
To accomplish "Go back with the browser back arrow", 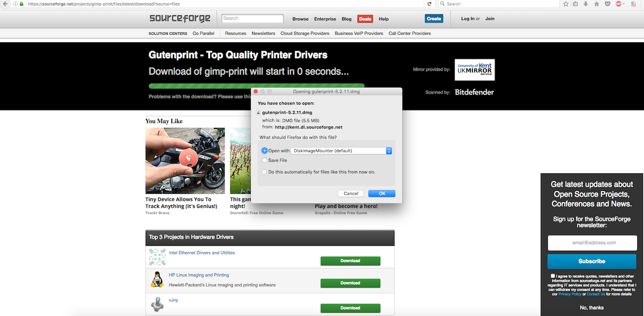I will 5,4.
